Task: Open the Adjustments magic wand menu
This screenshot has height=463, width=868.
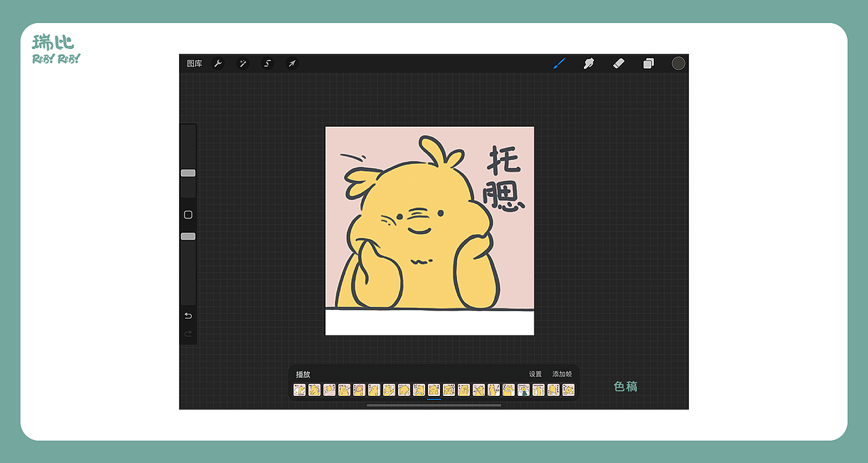Action: [243, 64]
